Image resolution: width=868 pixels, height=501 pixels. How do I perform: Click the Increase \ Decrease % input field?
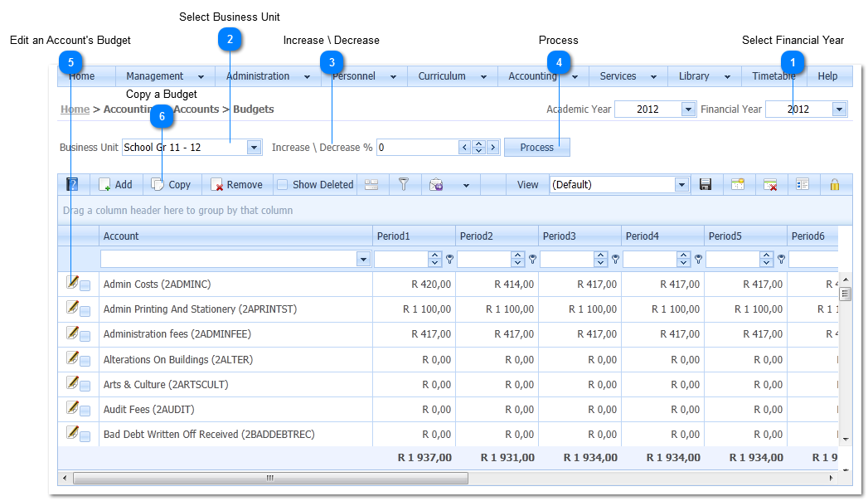(x=417, y=148)
